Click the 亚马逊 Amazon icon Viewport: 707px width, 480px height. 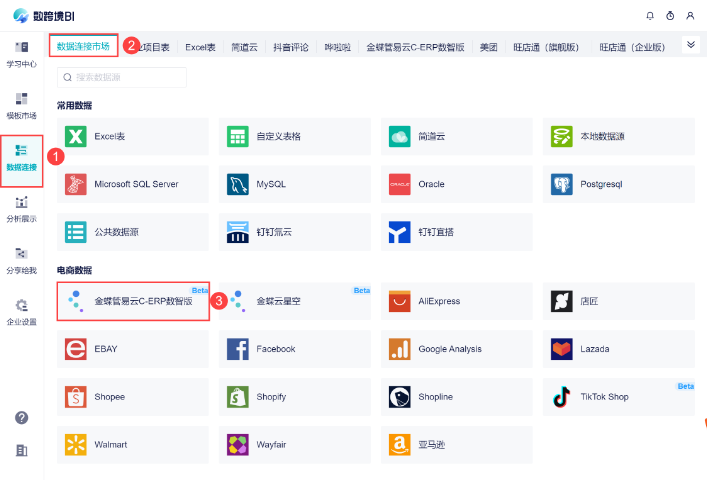click(x=399, y=445)
